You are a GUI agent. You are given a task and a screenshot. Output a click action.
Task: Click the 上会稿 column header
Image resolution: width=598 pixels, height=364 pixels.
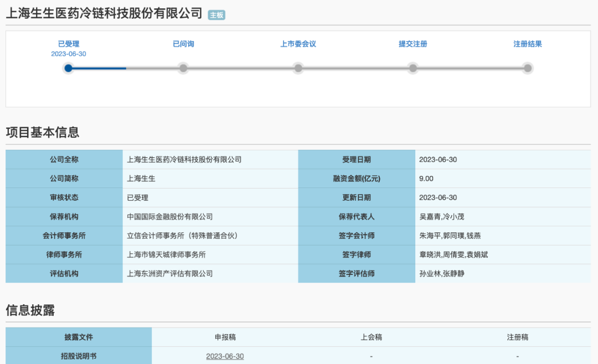371,337
